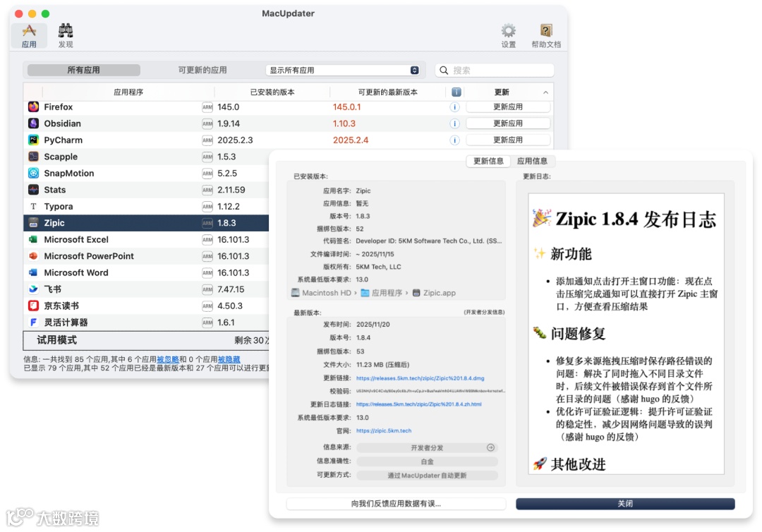Open the 应用 toolbar tab

tap(29, 36)
